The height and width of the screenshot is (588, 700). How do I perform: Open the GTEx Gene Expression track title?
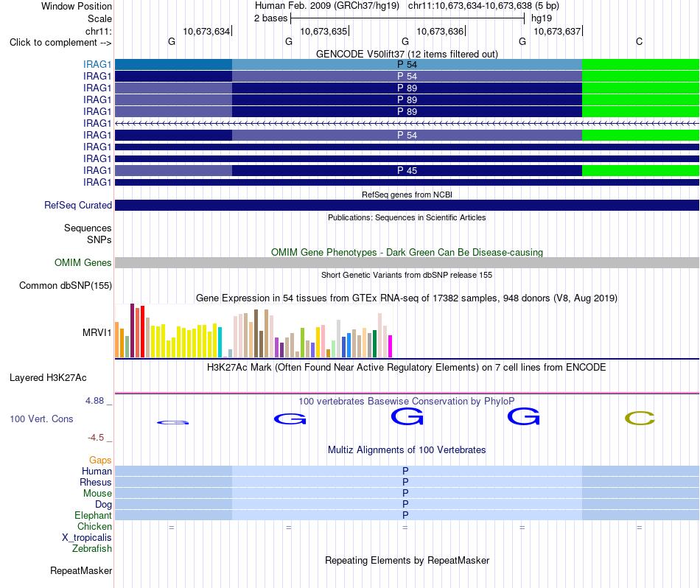pos(407,298)
